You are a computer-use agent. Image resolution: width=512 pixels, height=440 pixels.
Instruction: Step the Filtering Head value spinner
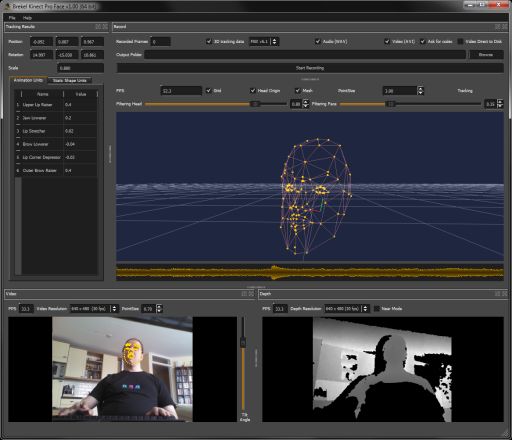point(306,104)
